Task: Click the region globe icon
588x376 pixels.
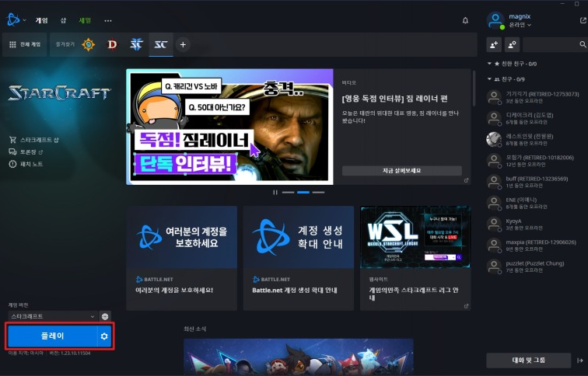Action: 105,316
